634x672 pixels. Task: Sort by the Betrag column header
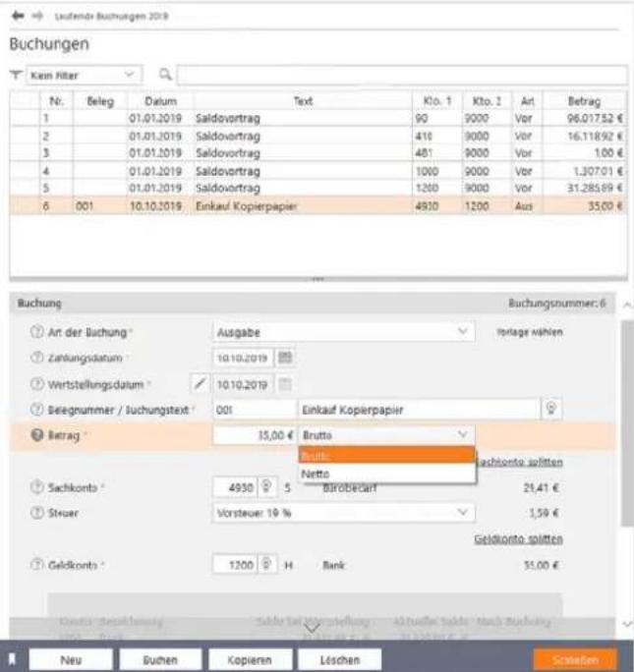point(584,101)
